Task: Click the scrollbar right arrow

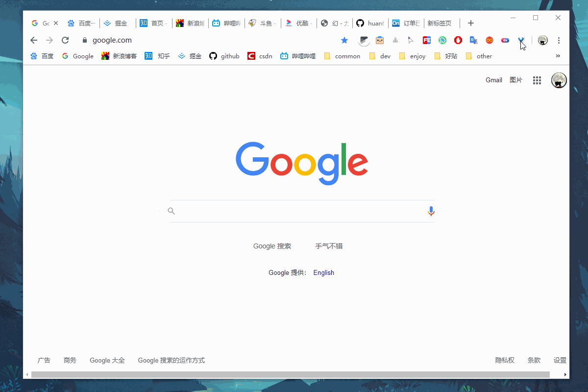Action: [565, 374]
